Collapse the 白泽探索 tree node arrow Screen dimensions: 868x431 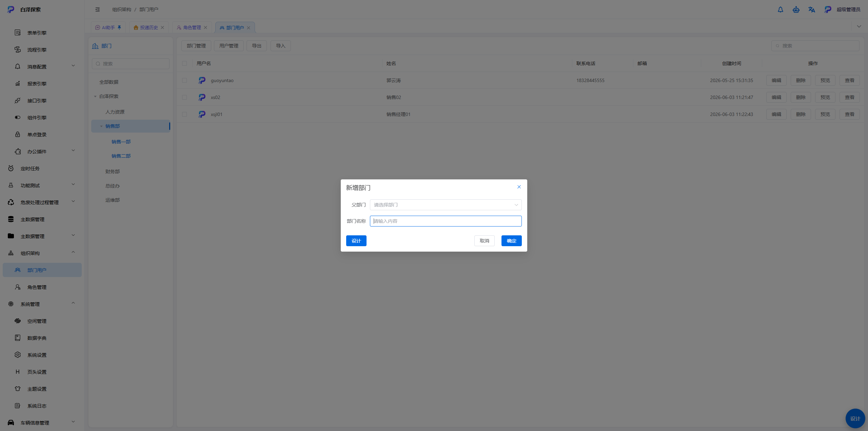coord(95,96)
